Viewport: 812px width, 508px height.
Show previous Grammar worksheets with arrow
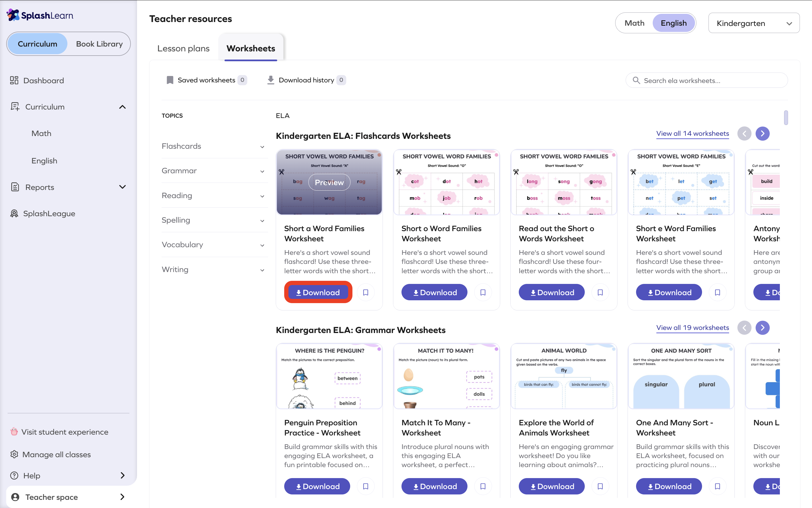click(x=744, y=328)
